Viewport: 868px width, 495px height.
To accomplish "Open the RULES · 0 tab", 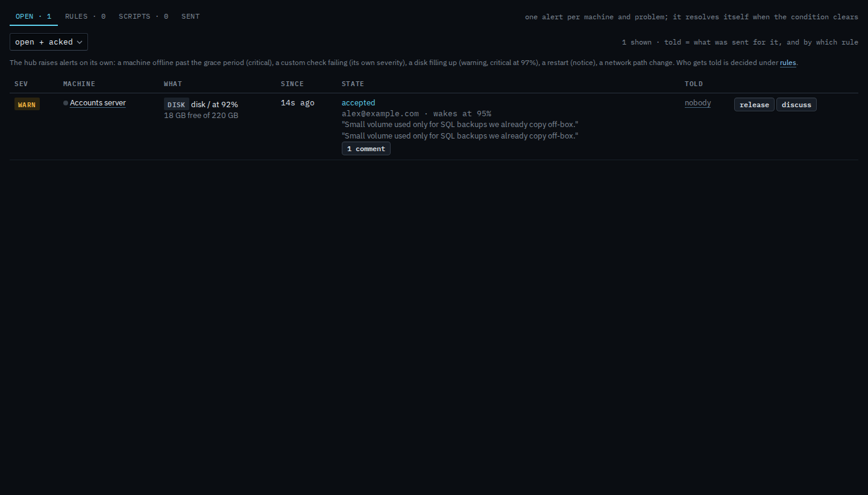I will 86,16.
